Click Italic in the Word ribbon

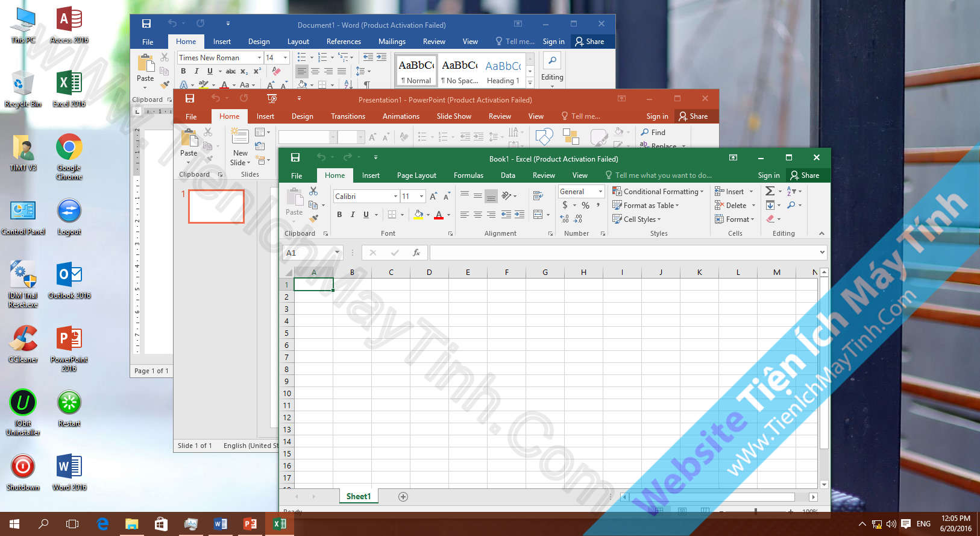click(x=196, y=71)
